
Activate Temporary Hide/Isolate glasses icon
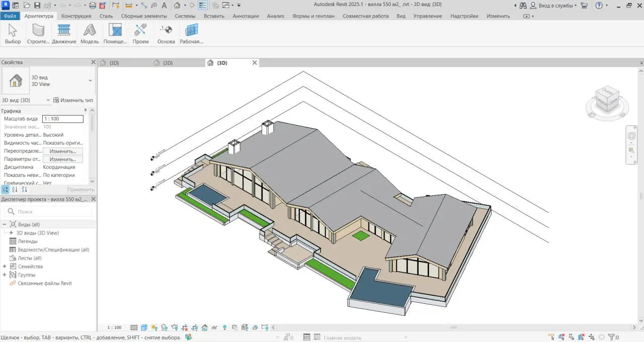[214, 327]
